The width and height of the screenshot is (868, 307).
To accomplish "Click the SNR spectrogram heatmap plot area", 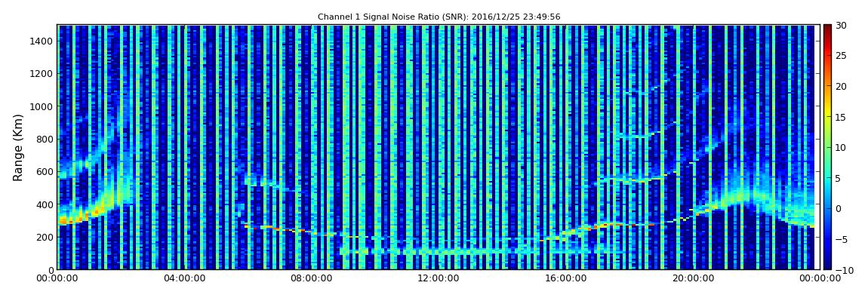I will click(x=439, y=147).
